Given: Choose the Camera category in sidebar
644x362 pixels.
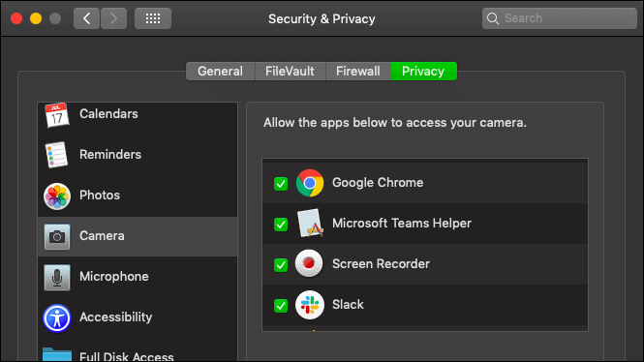Looking at the screenshot, I should [x=138, y=236].
